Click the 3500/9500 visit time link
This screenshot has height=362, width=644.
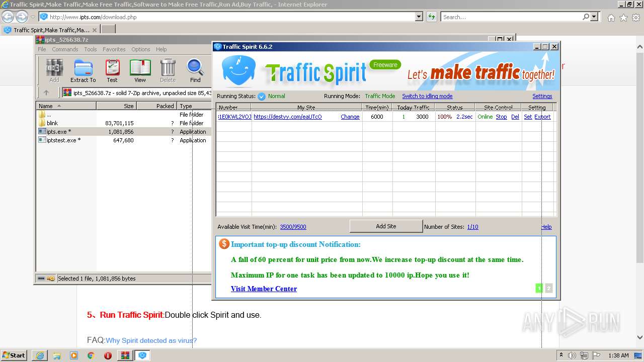293,227
